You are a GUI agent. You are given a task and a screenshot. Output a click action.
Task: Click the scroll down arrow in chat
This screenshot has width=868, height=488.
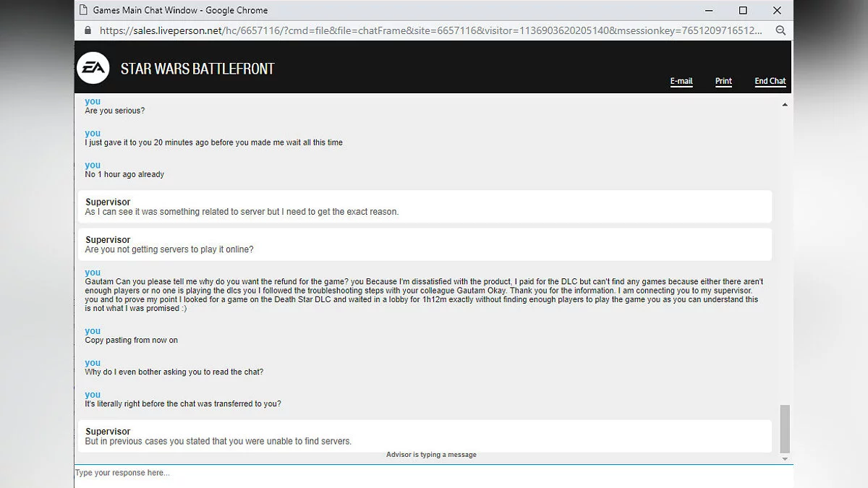click(x=785, y=459)
